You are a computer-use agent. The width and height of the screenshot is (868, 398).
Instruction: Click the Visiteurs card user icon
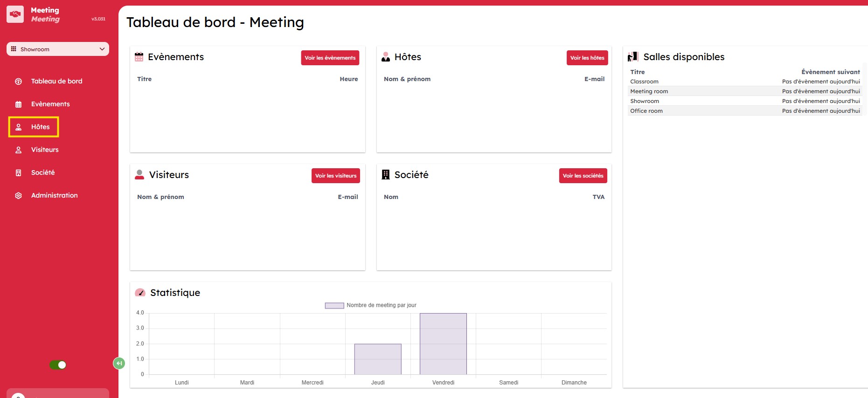coord(139,175)
